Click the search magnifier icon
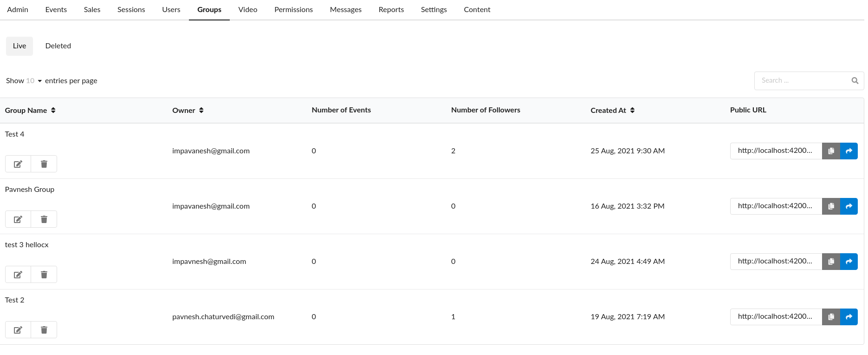Viewport: 868px width, 355px height. coord(855,81)
